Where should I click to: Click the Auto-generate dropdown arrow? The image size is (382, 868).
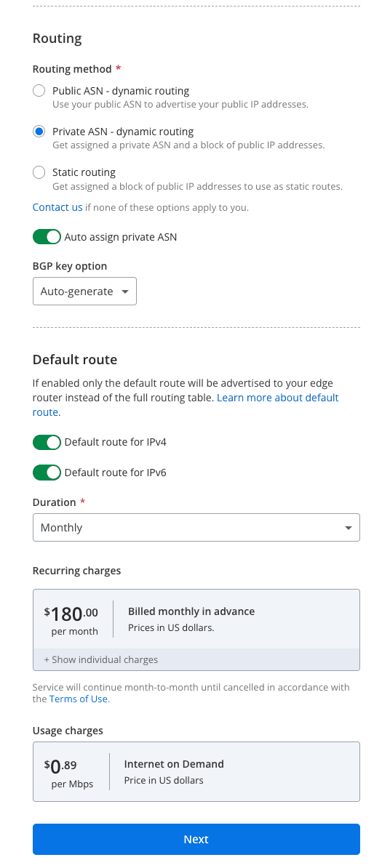pyautogui.click(x=125, y=292)
